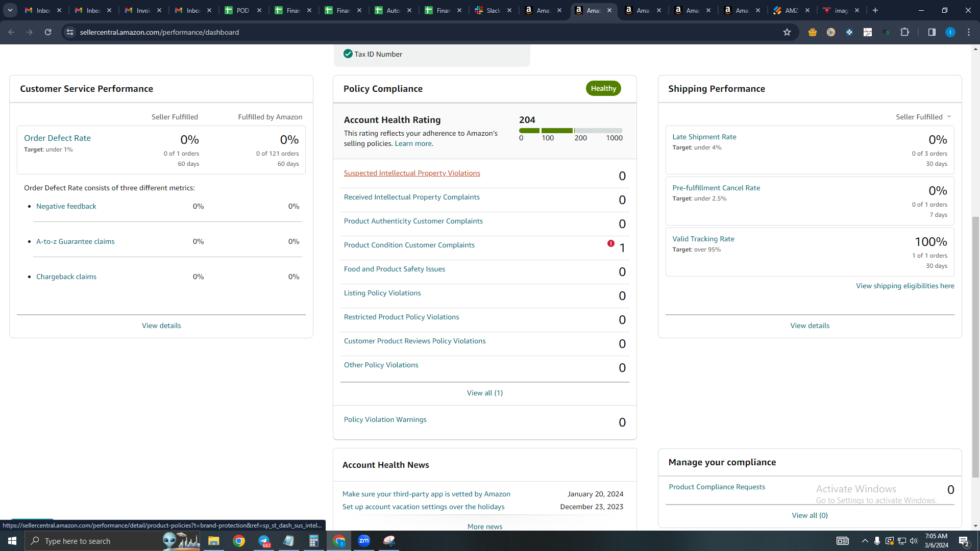Image resolution: width=980 pixels, height=551 pixels.
Task: Click View all (1) under Policy Compliance
Action: point(485,393)
